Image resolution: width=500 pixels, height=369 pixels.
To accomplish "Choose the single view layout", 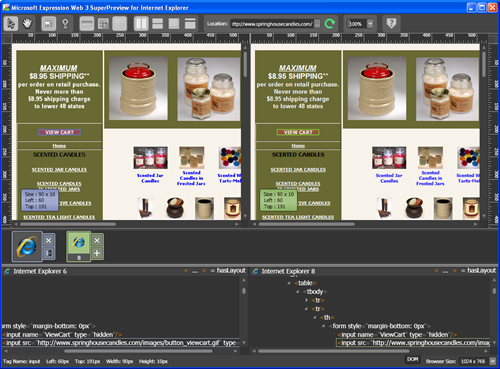I will pos(190,24).
